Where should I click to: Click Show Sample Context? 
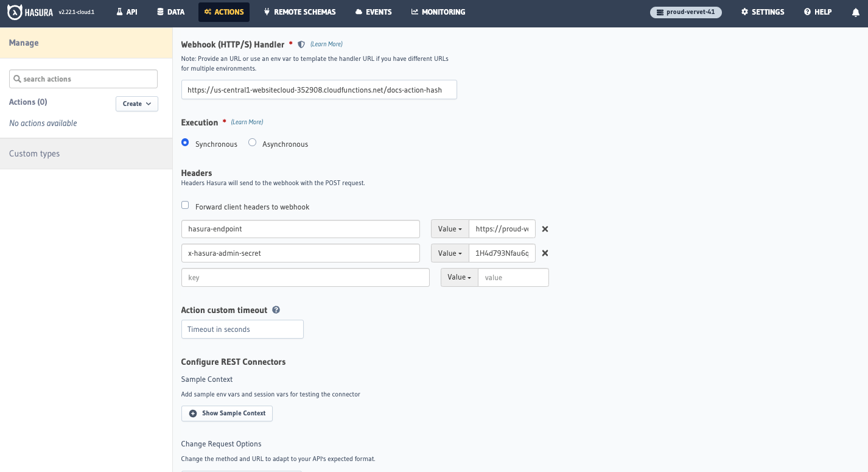(x=226, y=413)
